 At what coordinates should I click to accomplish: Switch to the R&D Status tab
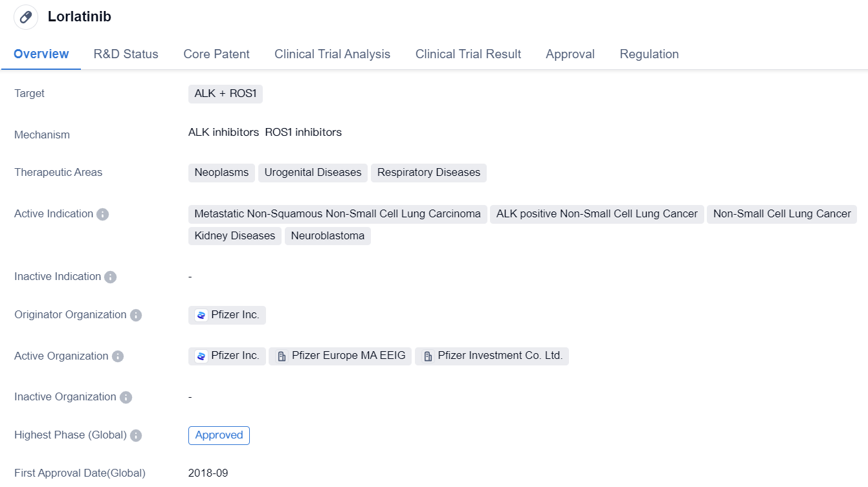click(126, 54)
